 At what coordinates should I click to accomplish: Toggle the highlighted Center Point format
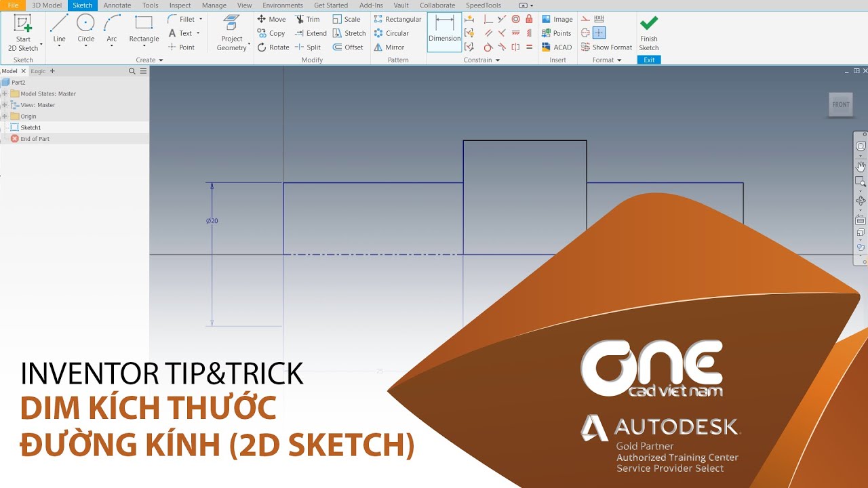[599, 33]
